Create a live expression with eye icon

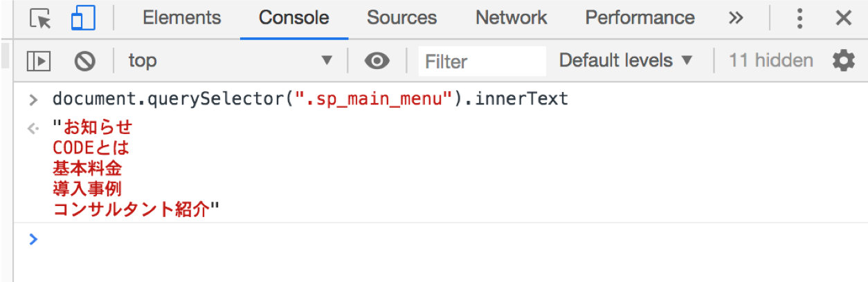coord(377,61)
